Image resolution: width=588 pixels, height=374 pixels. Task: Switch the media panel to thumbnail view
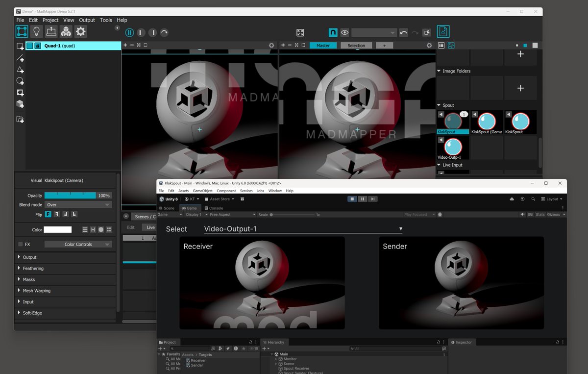[x=451, y=46]
